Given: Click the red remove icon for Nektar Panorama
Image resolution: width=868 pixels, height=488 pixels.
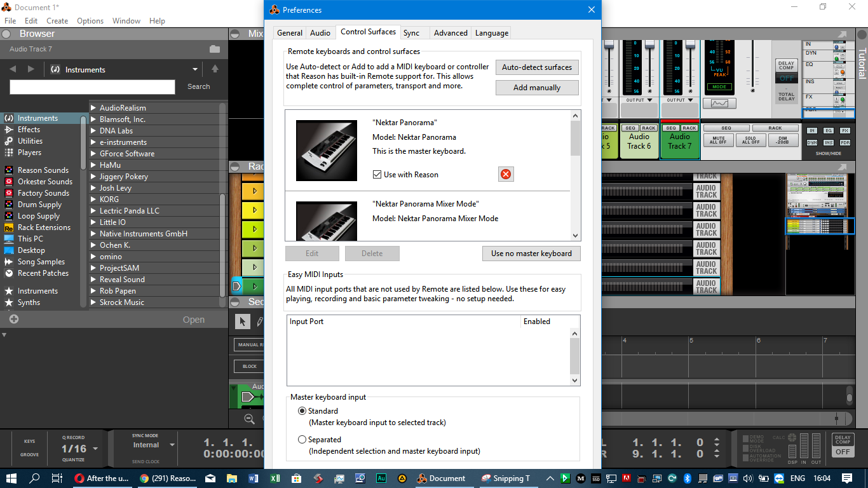Looking at the screenshot, I should [506, 174].
